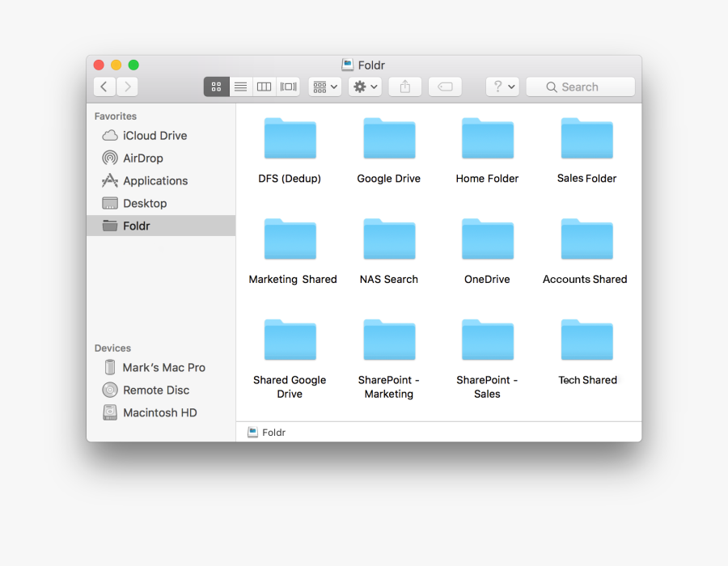Open the help dropdown next to Search

[x=502, y=87]
